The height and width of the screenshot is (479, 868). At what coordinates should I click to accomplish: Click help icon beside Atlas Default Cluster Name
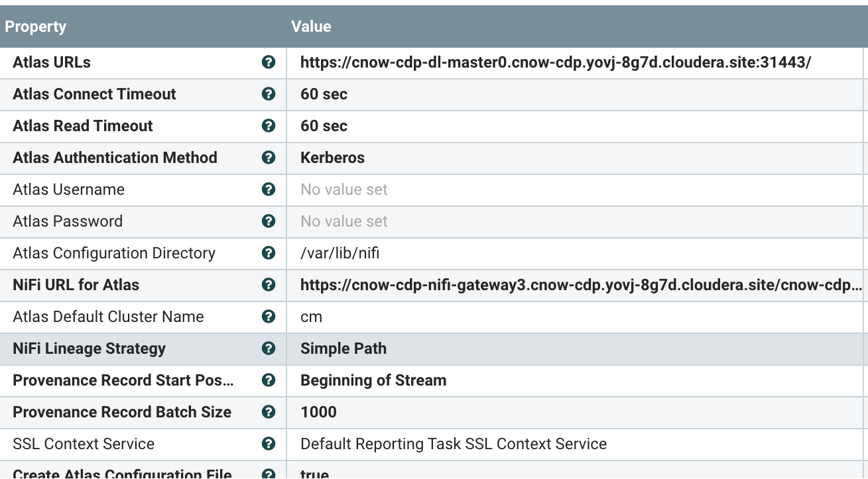tap(269, 317)
